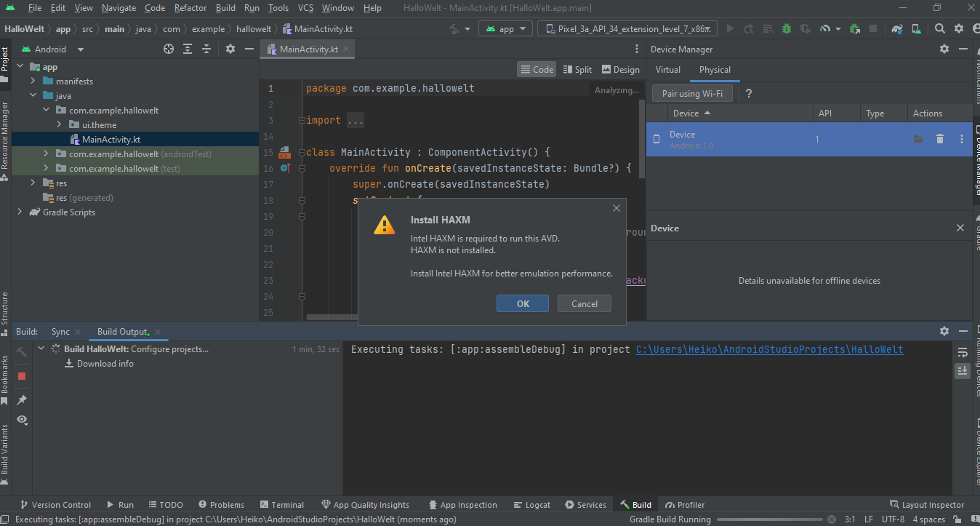Open Device Manager from main toolbar icon
The width and height of the screenshot is (980, 526).
(917, 29)
